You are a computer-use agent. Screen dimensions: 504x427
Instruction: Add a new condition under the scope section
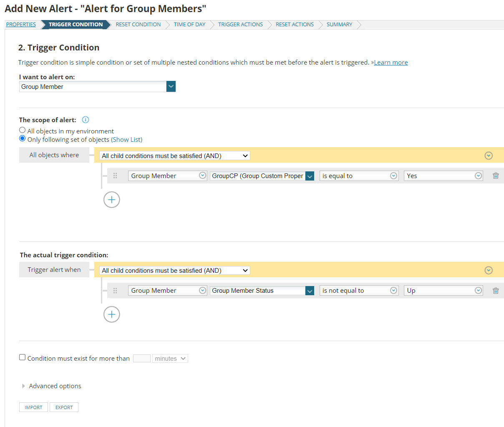(x=111, y=200)
